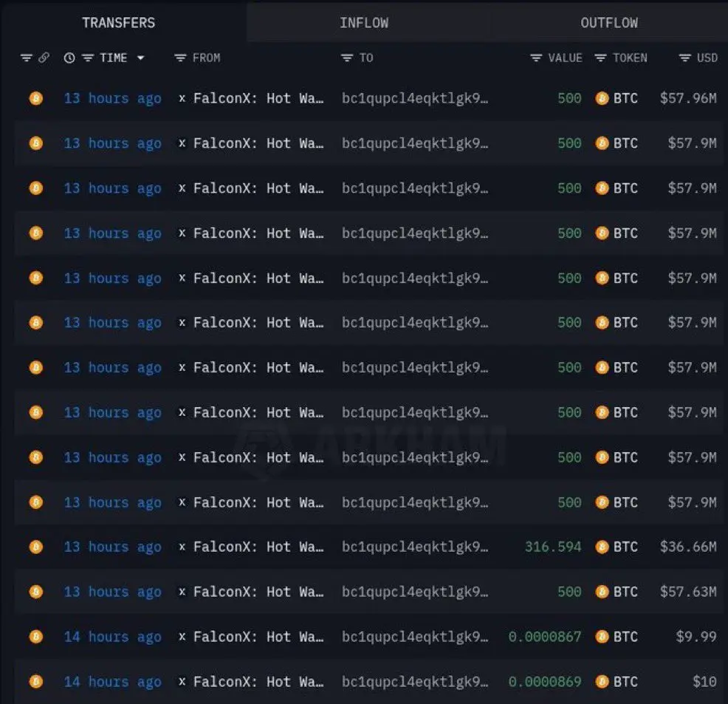Click the Bitcoin chain icon on the $57.96M row
The image size is (728, 704).
[x=35, y=98]
